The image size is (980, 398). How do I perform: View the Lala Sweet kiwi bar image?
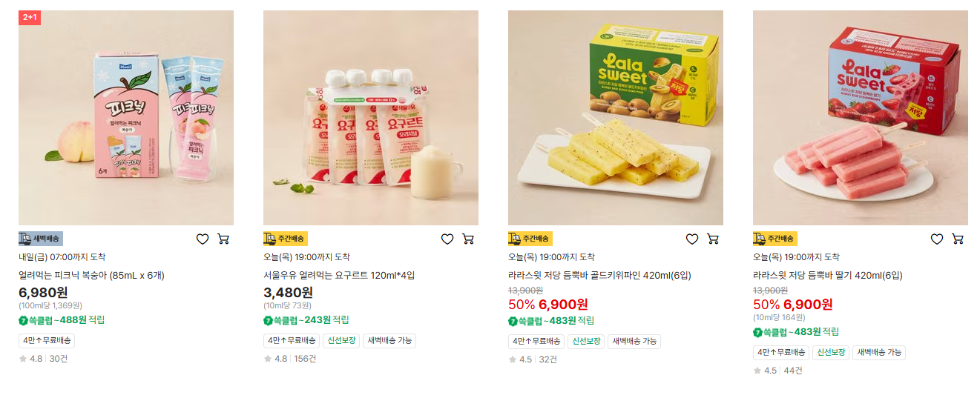point(616,118)
